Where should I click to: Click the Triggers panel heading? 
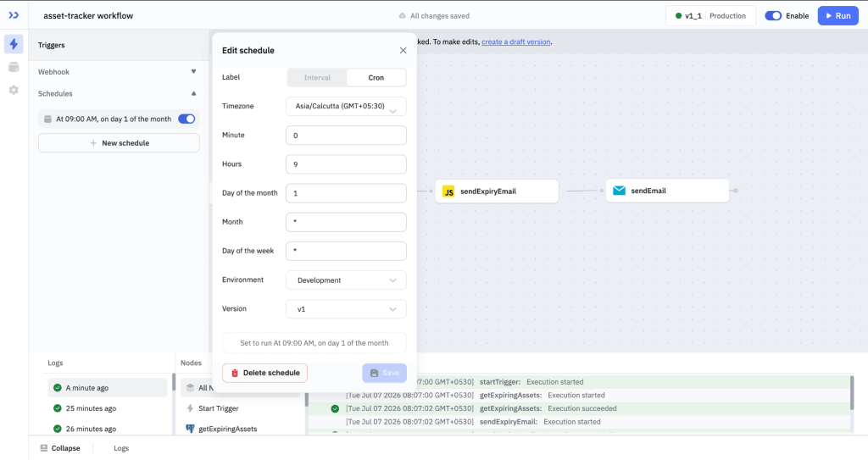(52, 46)
